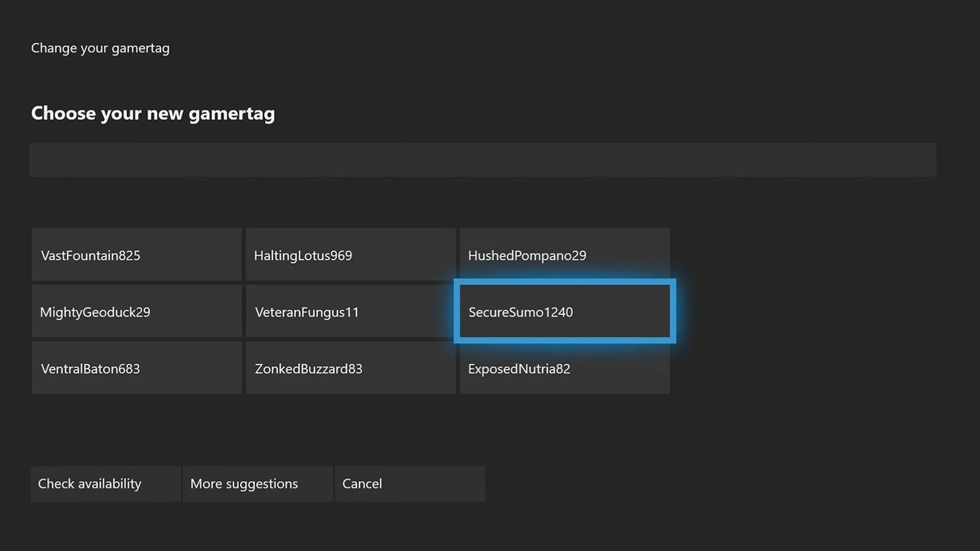
Task: Select the HaltingLotus969 gamertag suggestion
Action: click(x=350, y=255)
